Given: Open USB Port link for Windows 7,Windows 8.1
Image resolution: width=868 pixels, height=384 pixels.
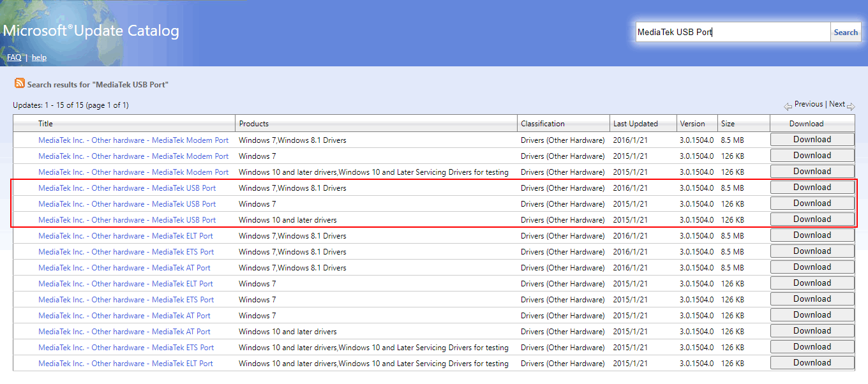Looking at the screenshot, I should tap(127, 188).
